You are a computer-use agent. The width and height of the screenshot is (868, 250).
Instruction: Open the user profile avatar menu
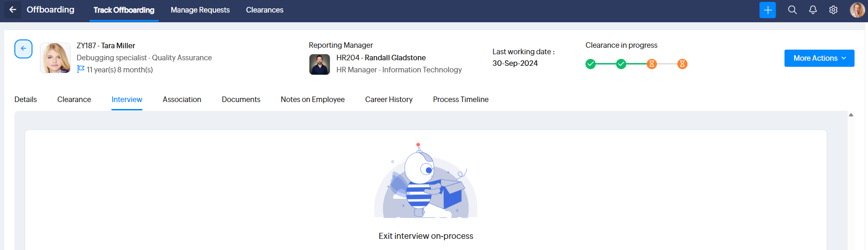pyautogui.click(x=857, y=10)
